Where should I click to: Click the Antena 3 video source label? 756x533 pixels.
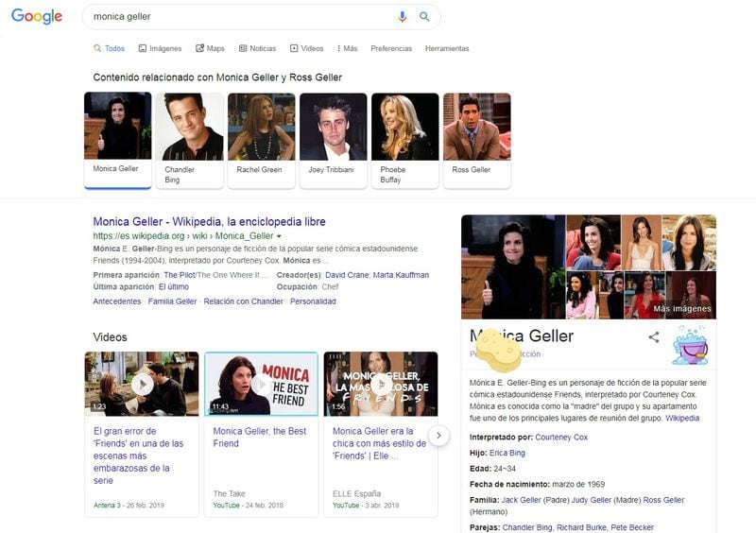(107, 506)
